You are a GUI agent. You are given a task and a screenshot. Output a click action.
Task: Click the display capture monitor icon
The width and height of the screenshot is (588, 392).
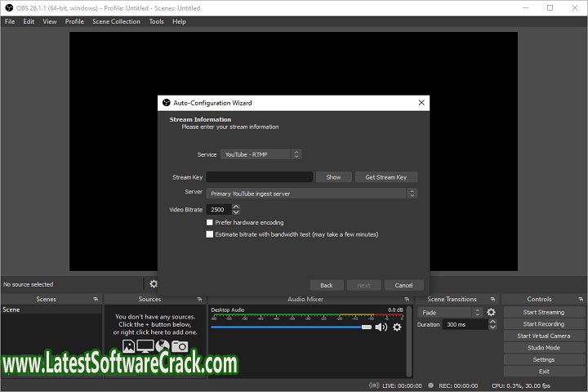[145, 346]
